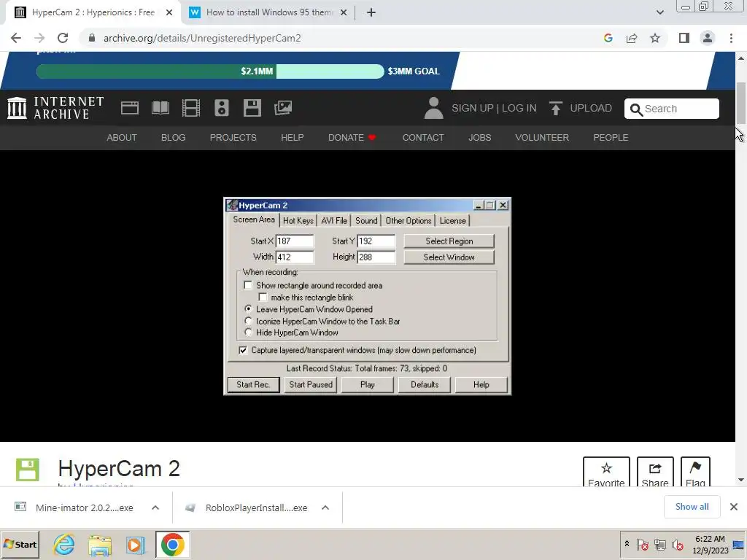Open the Internet Archive texts book icon
This screenshot has height=560, width=747.
[x=160, y=108]
